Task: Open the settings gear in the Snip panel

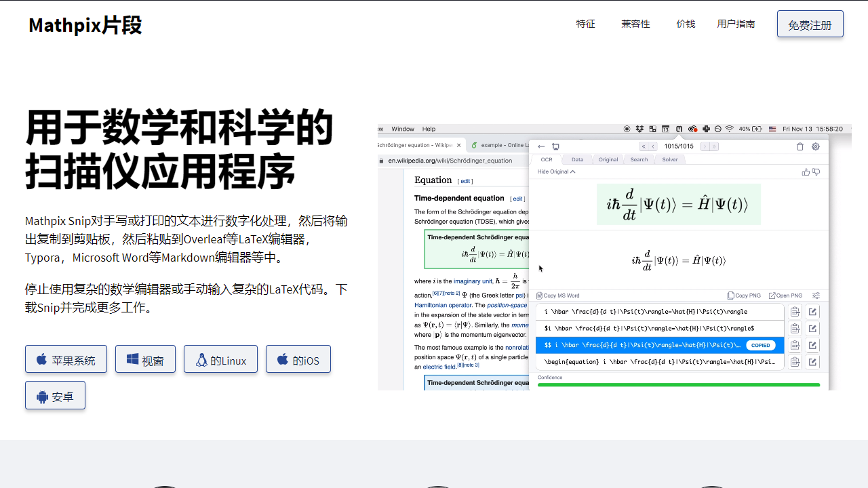Action: point(815,146)
